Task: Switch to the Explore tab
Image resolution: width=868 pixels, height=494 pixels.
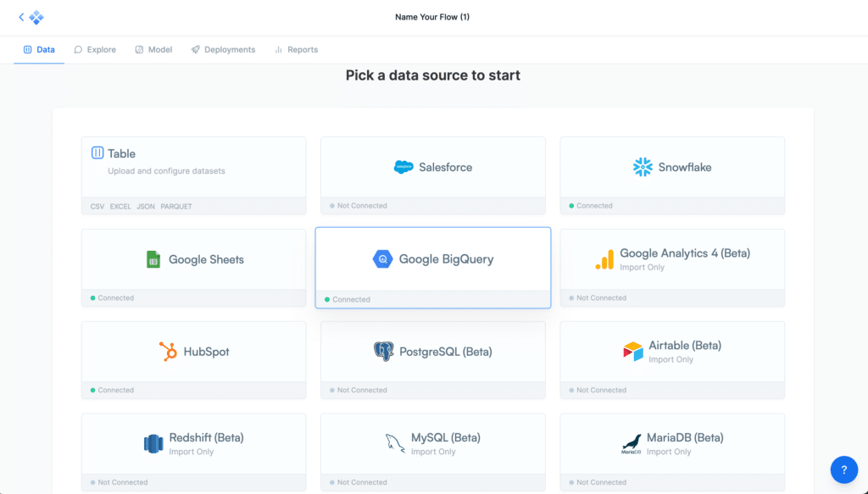Action: [95, 50]
